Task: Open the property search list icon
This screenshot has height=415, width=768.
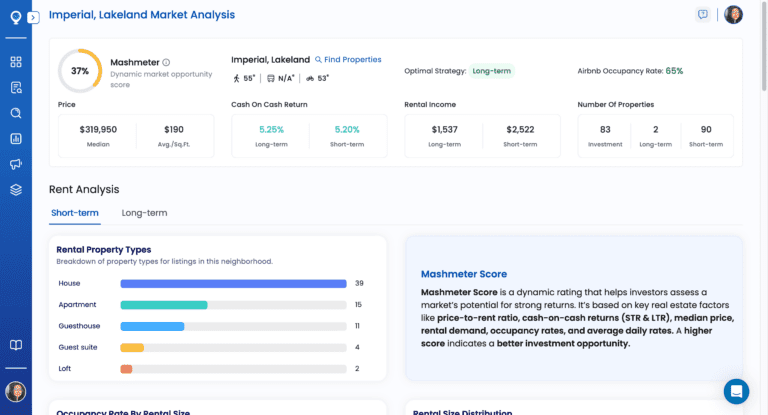Action: 16,87
